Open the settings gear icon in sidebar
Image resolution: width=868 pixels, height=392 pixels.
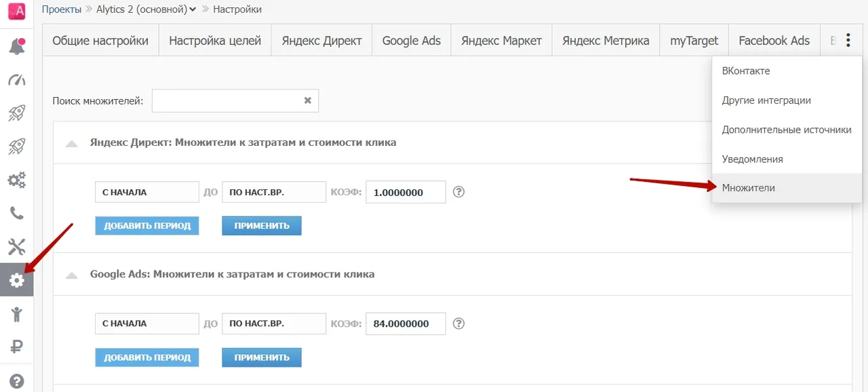[x=16, y=280]
